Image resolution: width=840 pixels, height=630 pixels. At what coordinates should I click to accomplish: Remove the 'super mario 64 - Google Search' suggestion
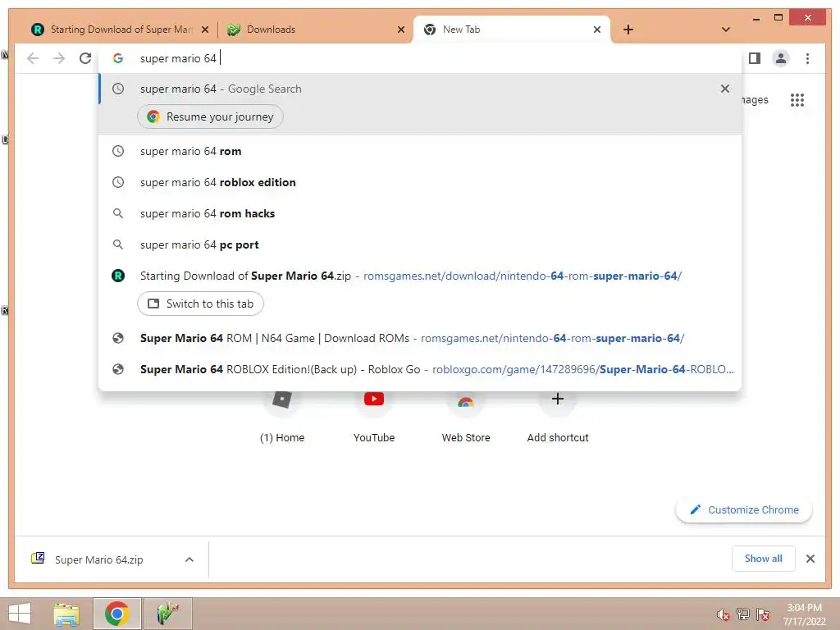[x=725, y=89]
